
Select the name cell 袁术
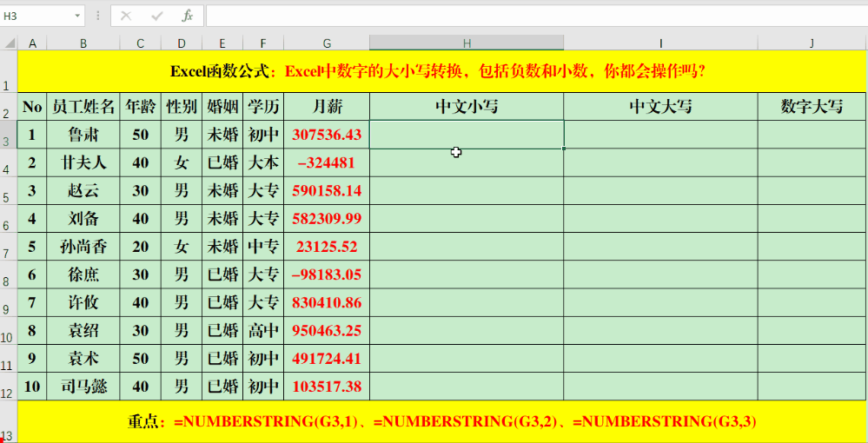pyautogui.click(x=83, y=359)
